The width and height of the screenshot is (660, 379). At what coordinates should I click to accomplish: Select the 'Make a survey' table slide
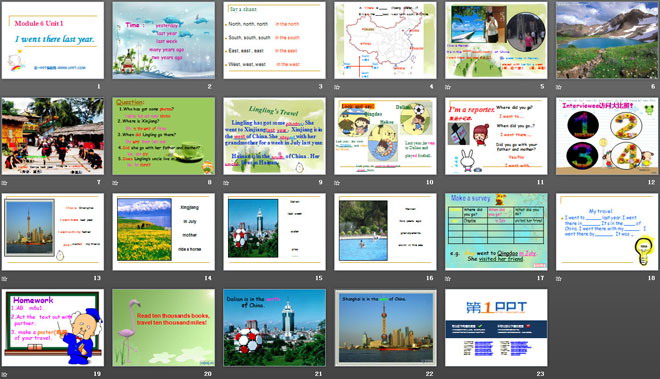tap(496, 232)
